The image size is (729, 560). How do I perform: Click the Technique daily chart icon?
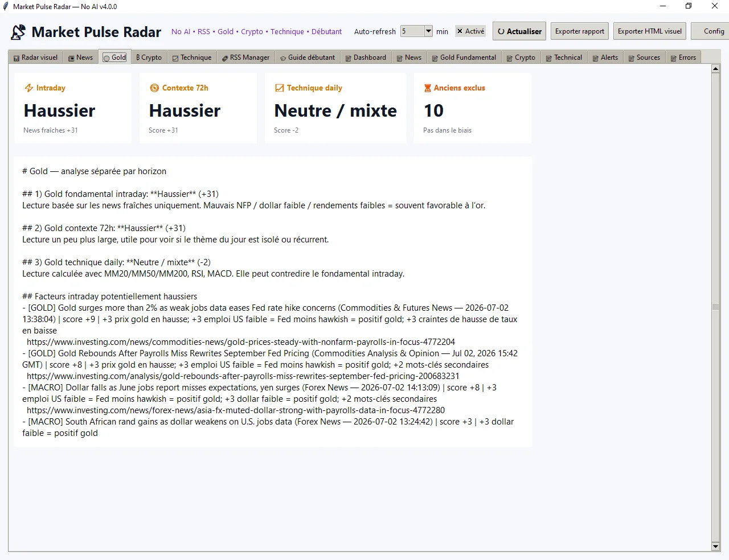click(279, 88)
